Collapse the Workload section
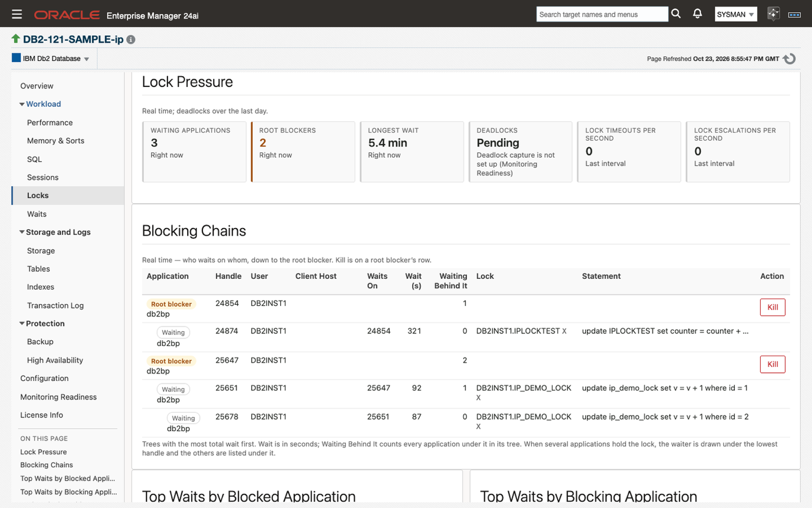This screenshot has width=812, height=508. click(22, 104)
